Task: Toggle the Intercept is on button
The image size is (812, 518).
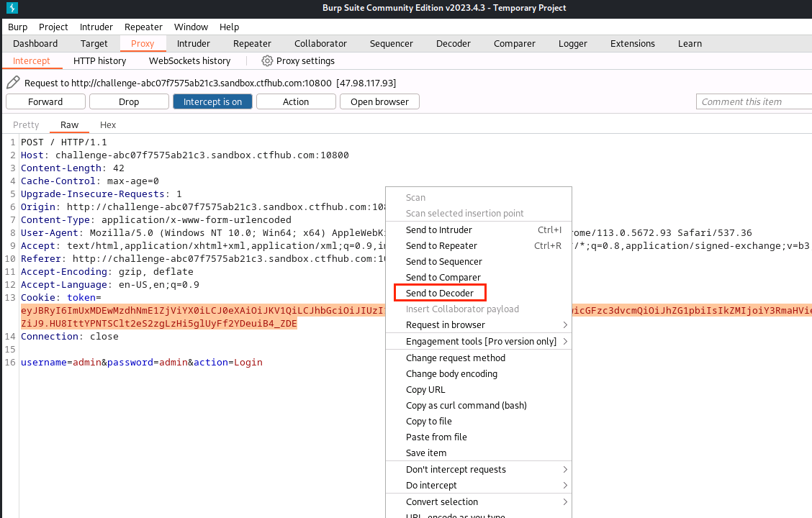Action: pyautogui.click(x=212, y=102)
